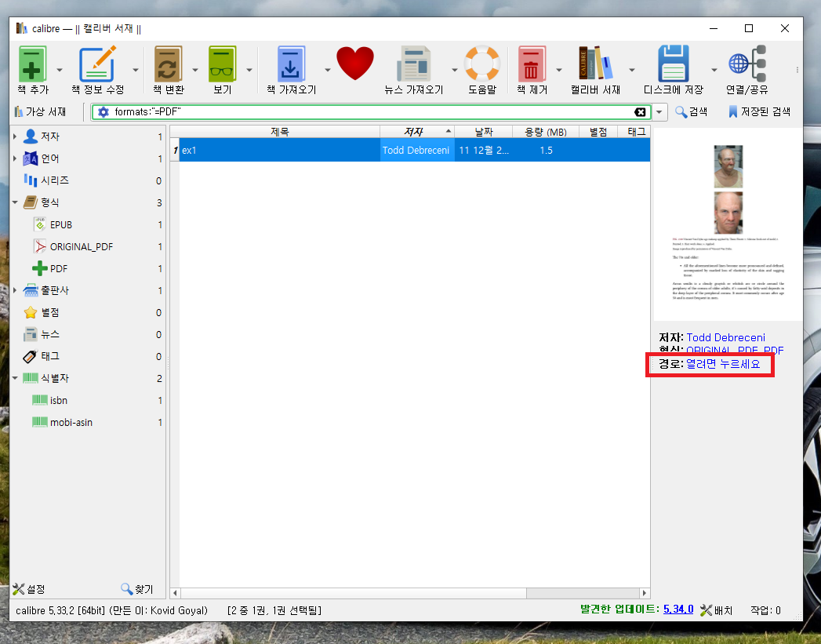This screenshot has height=644, width=821.
Task: Select the 시리즈 (Series) category
Action: [x=46, y=180]
